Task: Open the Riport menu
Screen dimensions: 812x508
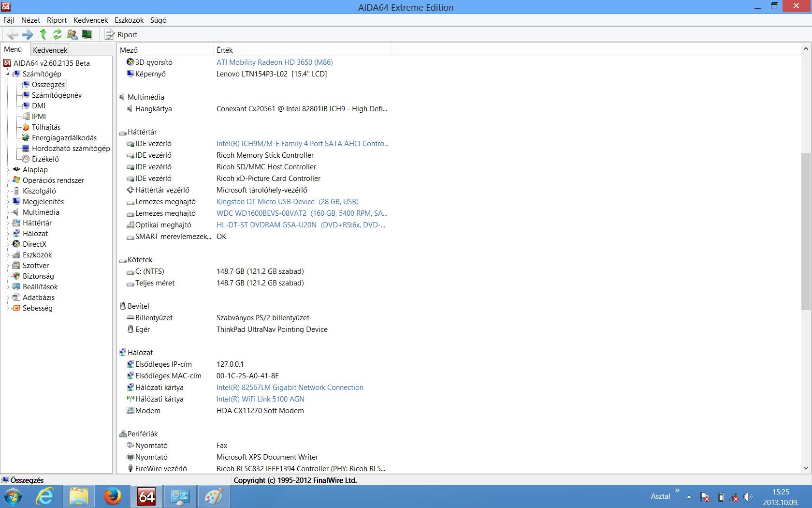Action: point(57,20)
